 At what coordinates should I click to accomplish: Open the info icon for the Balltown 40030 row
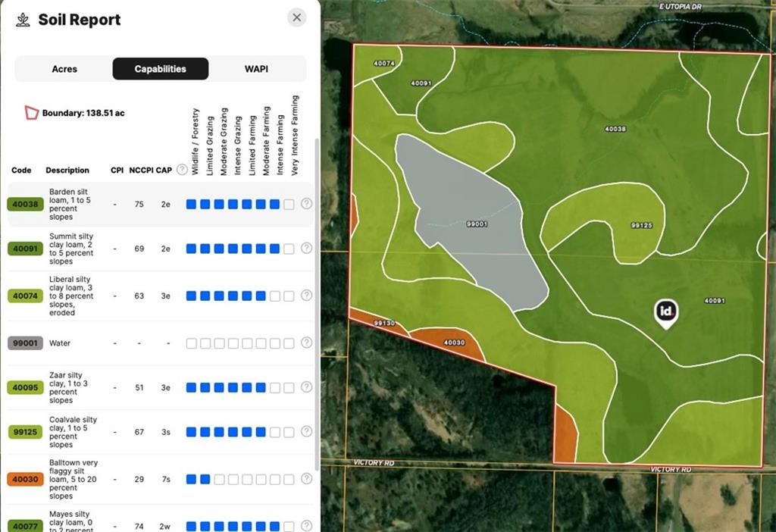(x=307, y=478)
